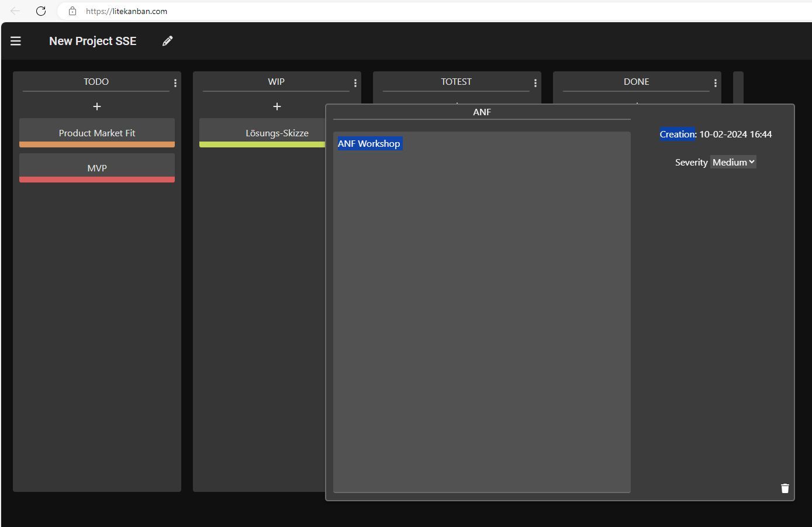Open the Severity Medium dropdown
812x527 pixels.
point(733,162)
